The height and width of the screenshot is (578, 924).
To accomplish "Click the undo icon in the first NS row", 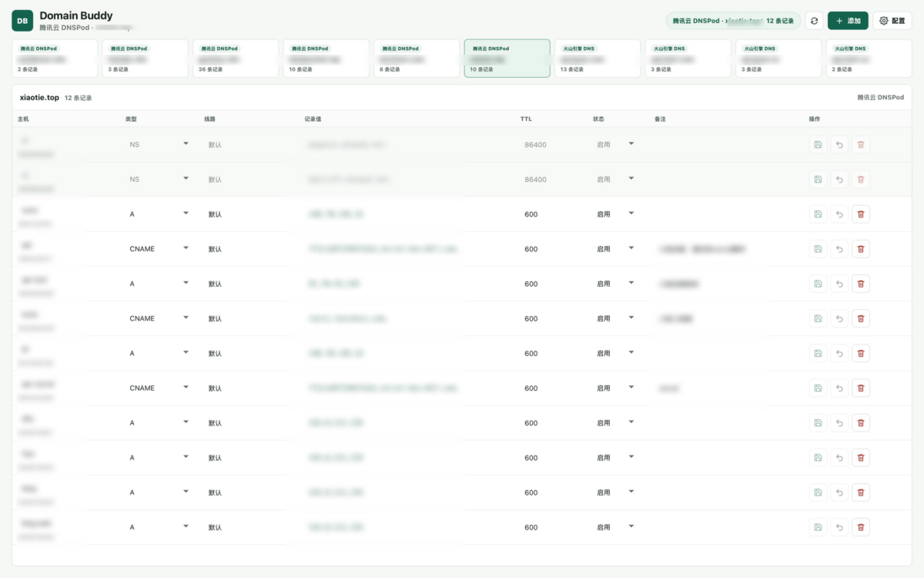I will pos(839,144).
